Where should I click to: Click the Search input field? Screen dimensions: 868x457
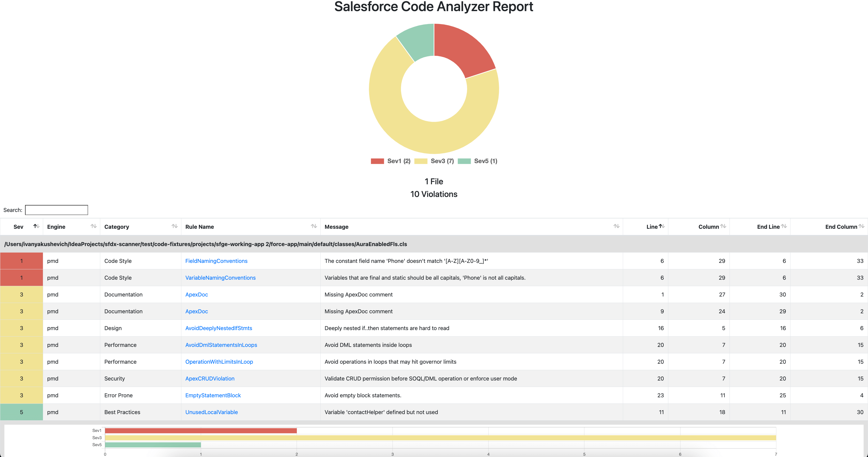[57, 210]
